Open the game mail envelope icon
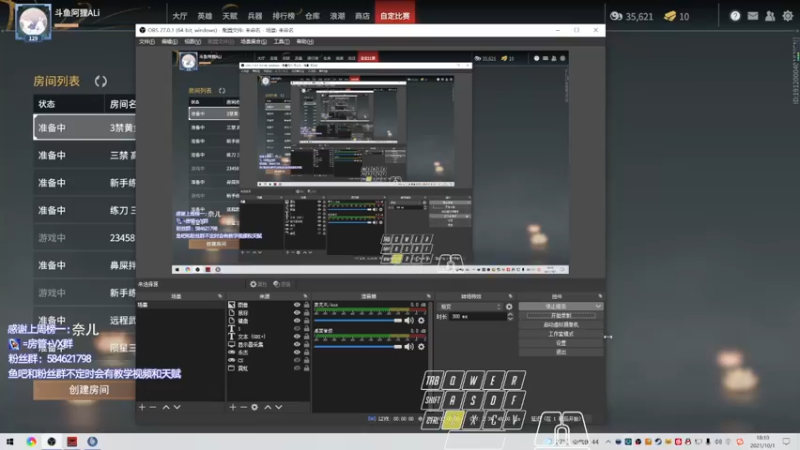This screenshot has height=450, width=800. (753, 16)
